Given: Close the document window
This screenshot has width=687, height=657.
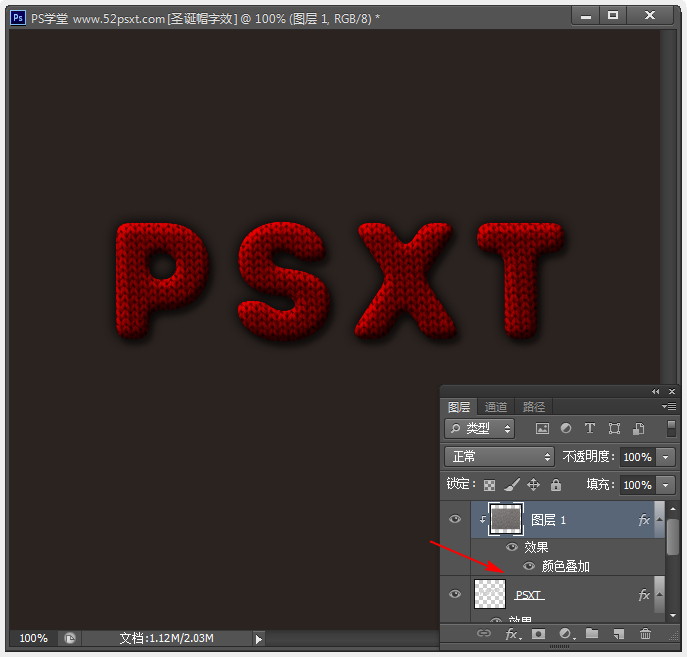Looking at the screenshot, I should click(x=650, y=16).
